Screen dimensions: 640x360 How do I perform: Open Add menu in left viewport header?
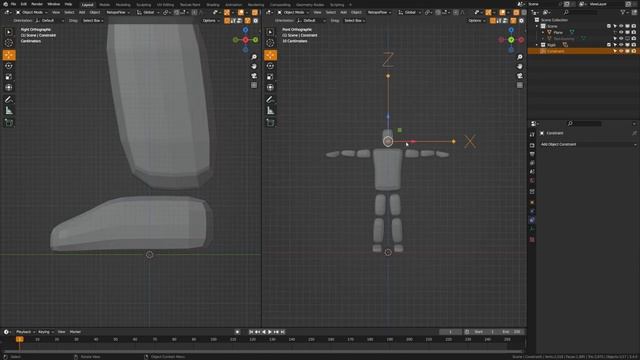[x=82, y=13]
